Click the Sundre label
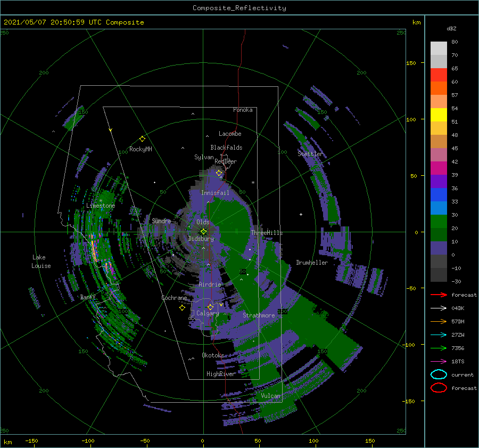This screenshot has width=479, height=448. (161, 221)
